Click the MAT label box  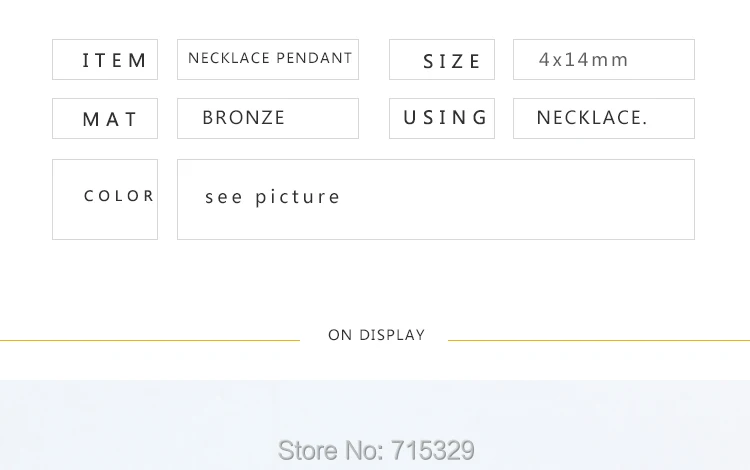105,119
